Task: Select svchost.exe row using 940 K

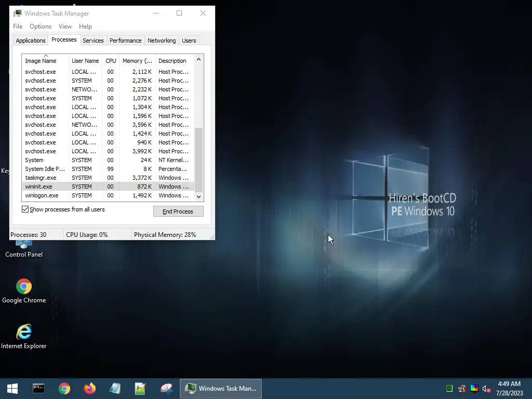Action: [108, 142]
